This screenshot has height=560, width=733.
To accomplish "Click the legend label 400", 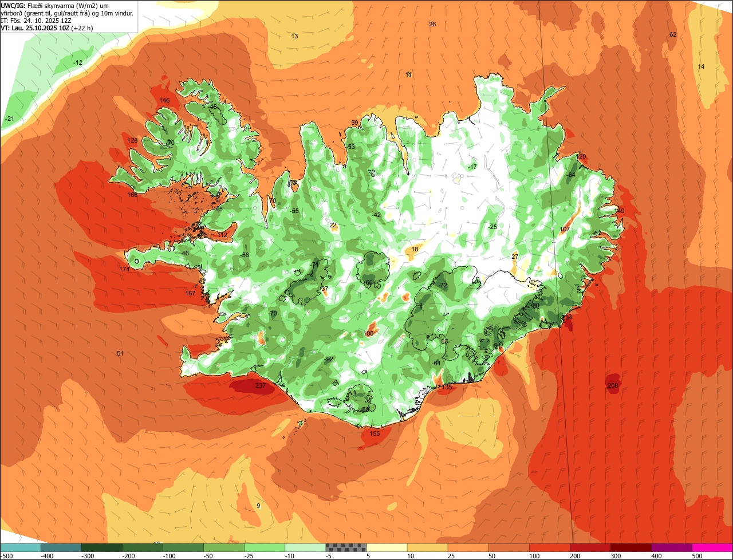I will (657, 556).
